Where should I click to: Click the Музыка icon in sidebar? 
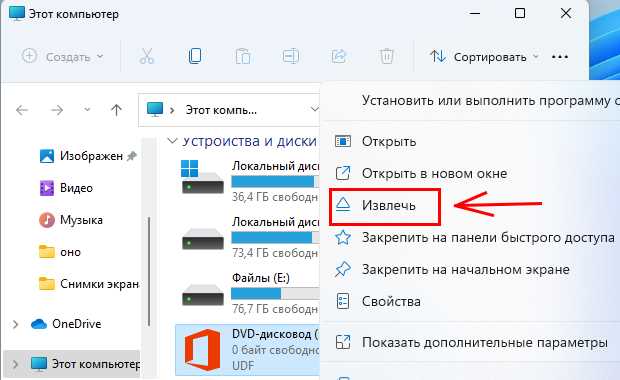point(47,220)
